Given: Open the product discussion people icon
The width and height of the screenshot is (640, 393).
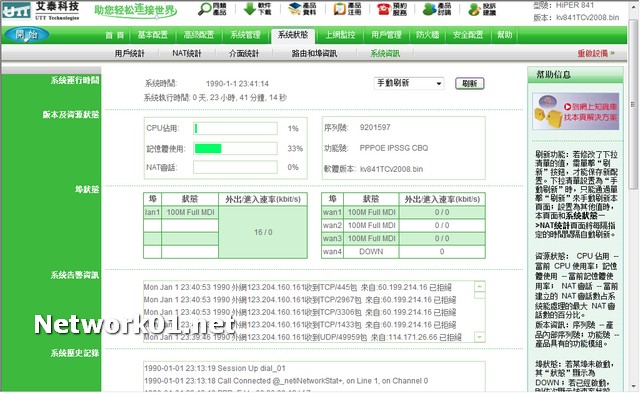Looking at the screenshot, I should point(429,9).
